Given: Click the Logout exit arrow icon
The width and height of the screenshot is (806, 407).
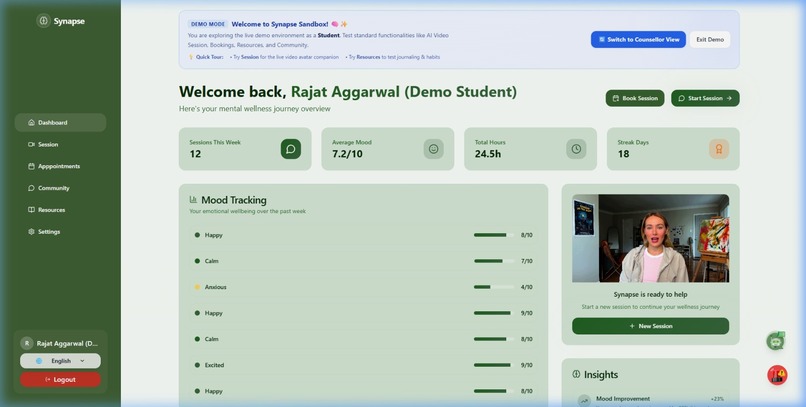Looking at the screenshot, I should pos(48,380).
